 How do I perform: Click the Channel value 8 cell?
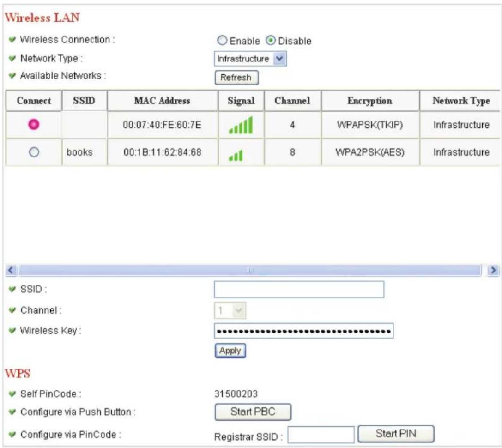(292, 152)
